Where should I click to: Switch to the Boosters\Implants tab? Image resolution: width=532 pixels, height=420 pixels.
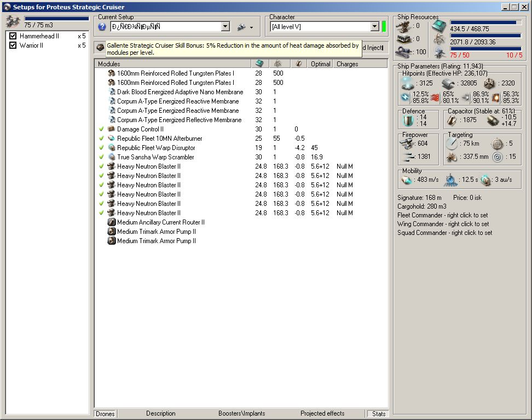[x=241, y=413]
